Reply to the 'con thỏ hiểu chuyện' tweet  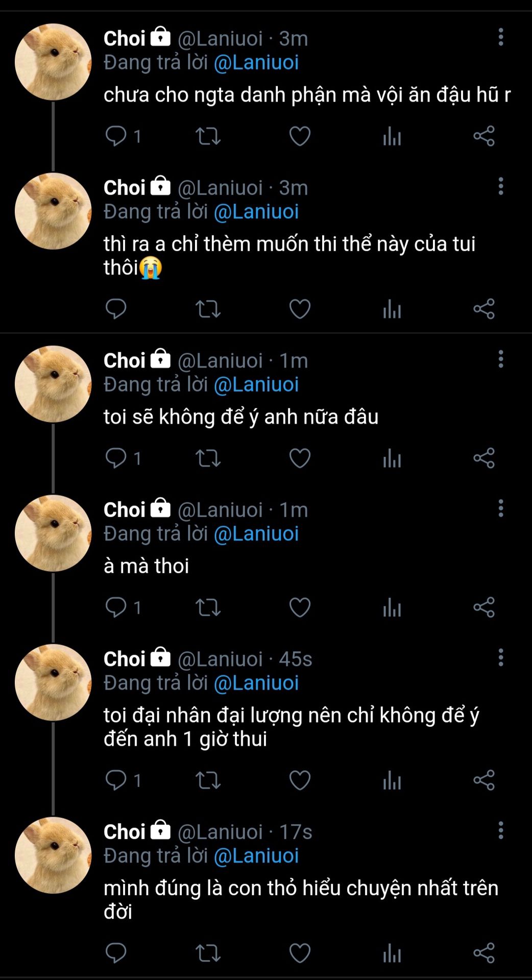(x=116, y=953)
